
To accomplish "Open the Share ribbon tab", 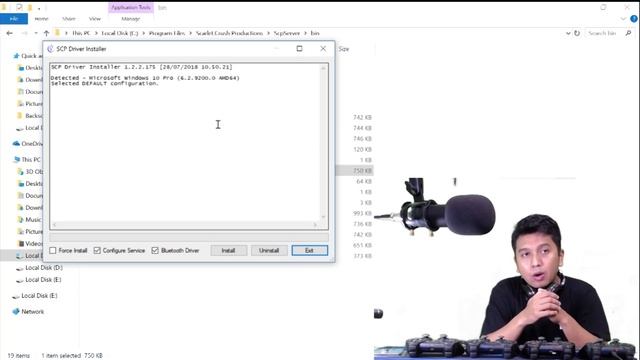I will (69, 19).
